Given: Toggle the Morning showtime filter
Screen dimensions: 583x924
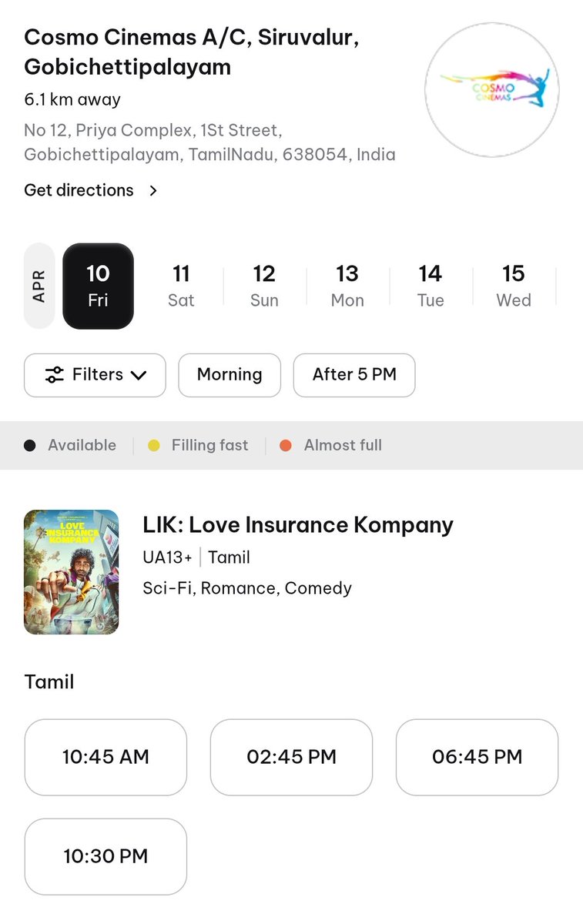Looking at the screenshot, I should tap(230, 375).
